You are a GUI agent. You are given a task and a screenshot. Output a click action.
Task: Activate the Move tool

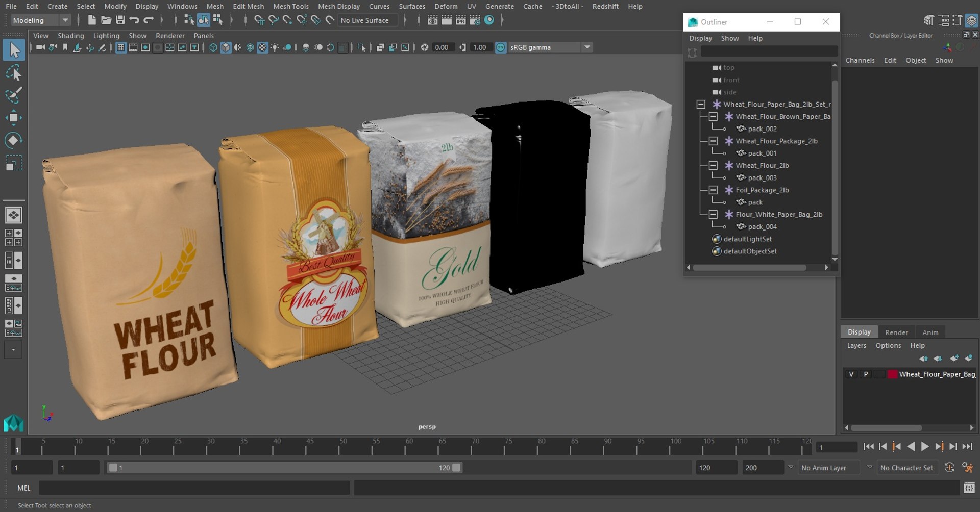[x=14, y=118]
